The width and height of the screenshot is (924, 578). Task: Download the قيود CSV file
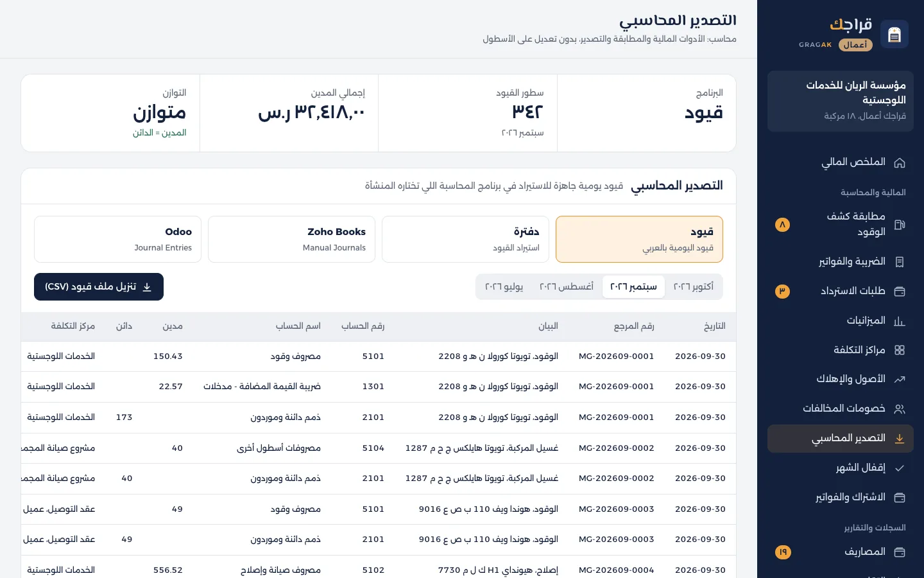click(x=99, y=287)
